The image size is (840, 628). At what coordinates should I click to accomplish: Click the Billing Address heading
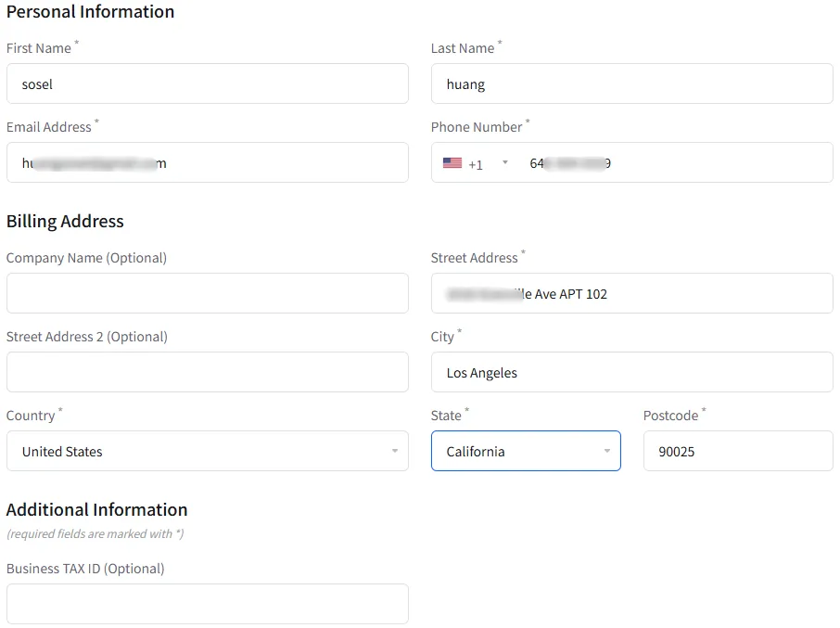point(65,222)
